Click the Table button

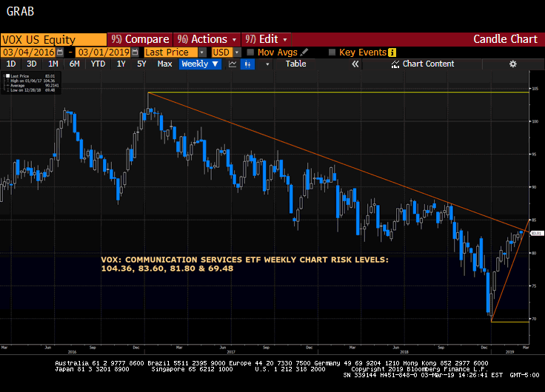pos(295,64)
